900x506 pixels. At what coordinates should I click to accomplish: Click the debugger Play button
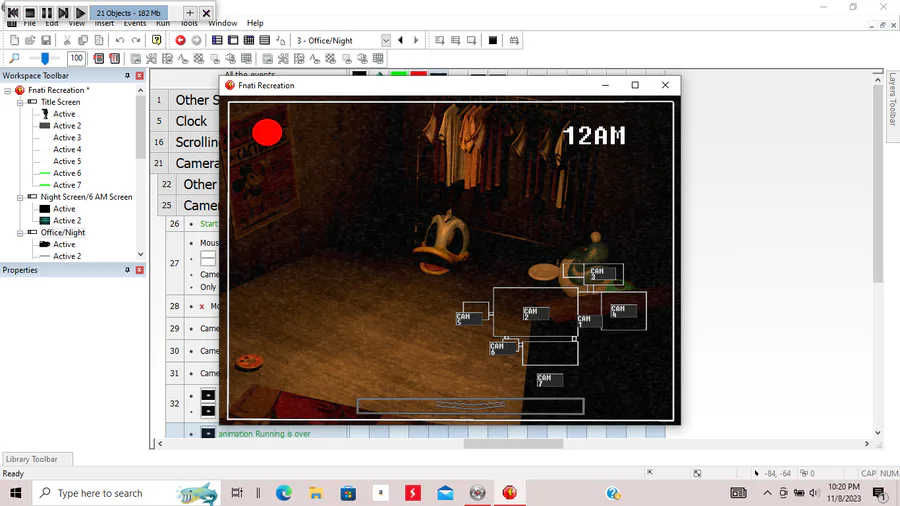pos(80,13)
